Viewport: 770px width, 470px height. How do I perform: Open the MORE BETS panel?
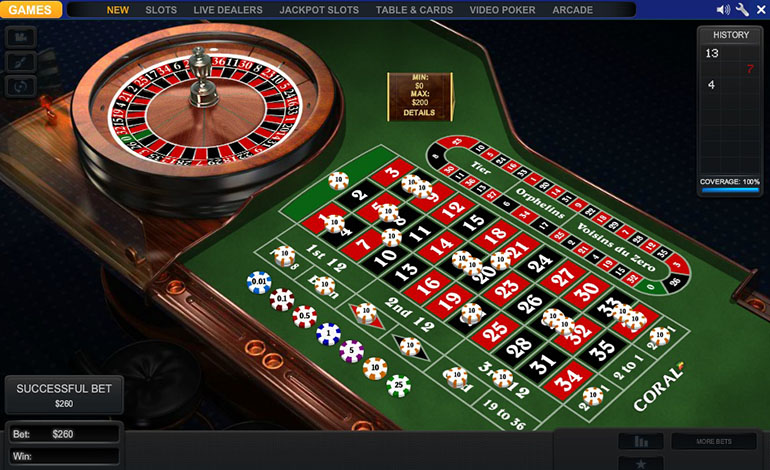[714, 441]
